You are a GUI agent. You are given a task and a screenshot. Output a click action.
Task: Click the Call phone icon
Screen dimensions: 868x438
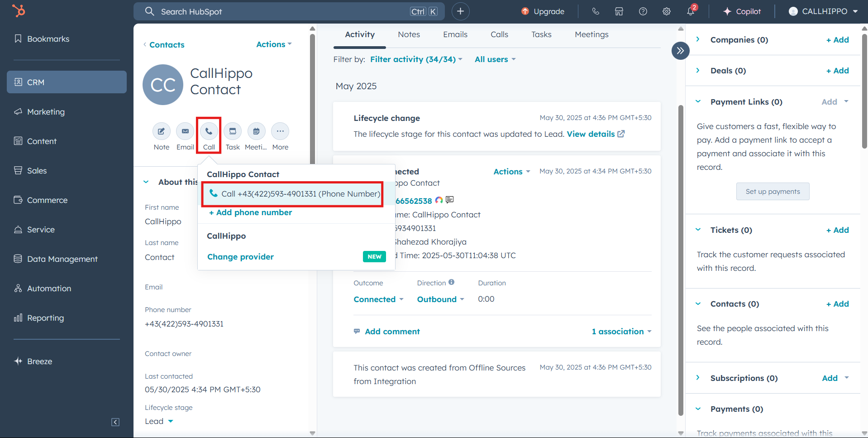point(209,131)
